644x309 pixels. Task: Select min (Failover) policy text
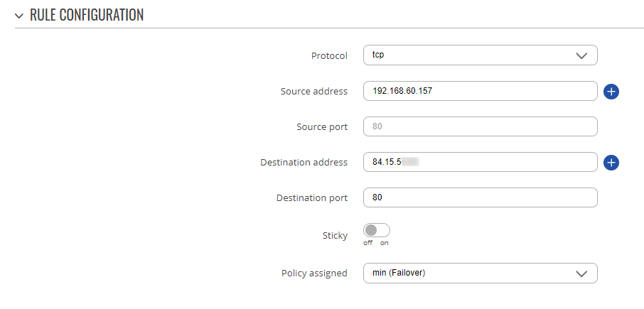click(x=399, y=273)
